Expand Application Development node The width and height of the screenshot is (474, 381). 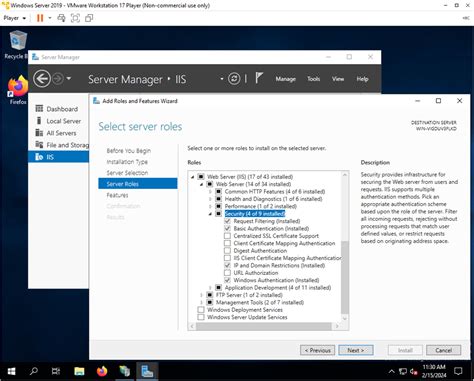pyautogui.click(x=210, y=287)
